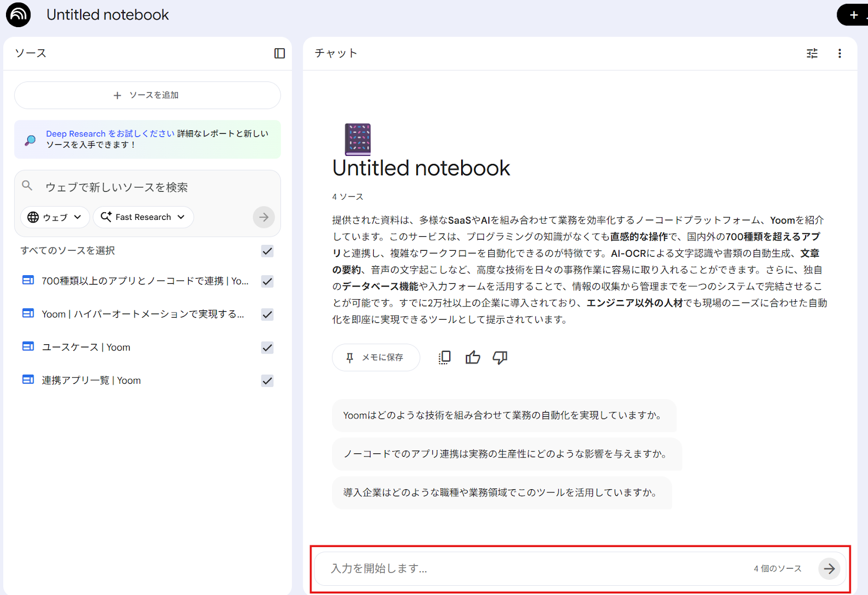The width and height of the screenshot is (868, 595).
Task: Expand the ウェブ source type dropdown
Action: (x=54, y=217)
